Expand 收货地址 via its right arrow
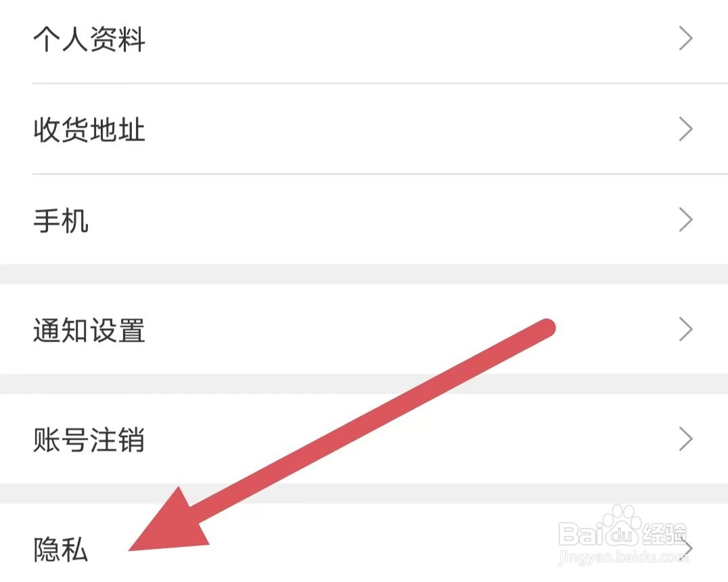The image size is (728, 582). click(686, 129)
